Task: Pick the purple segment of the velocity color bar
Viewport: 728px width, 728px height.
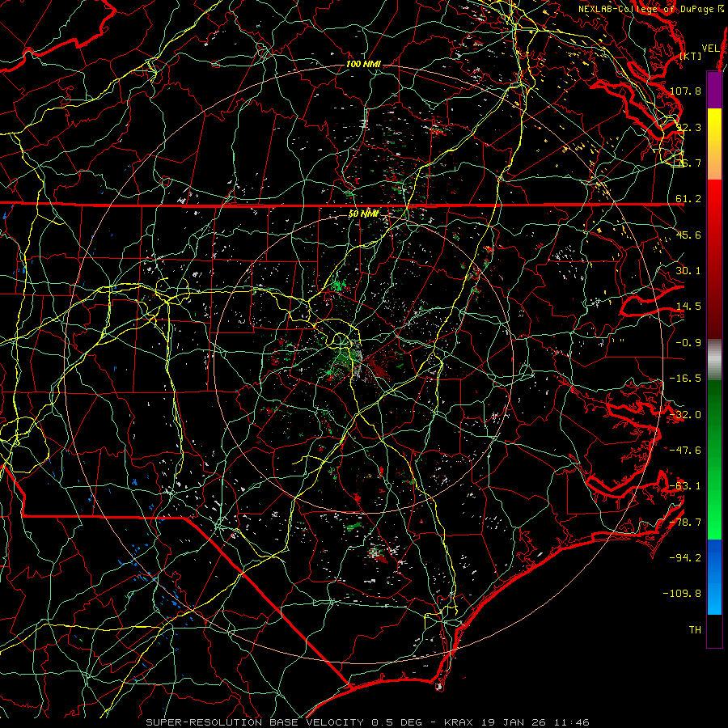Action: (714, 91)
